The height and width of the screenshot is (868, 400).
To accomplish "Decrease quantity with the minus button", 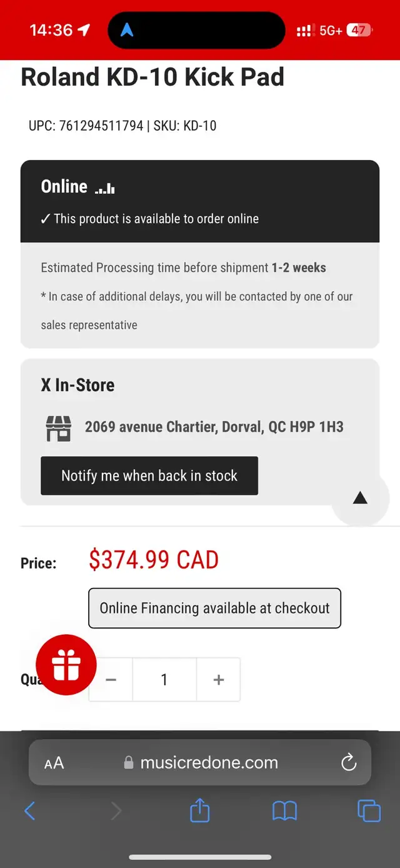I will [111, 680].
